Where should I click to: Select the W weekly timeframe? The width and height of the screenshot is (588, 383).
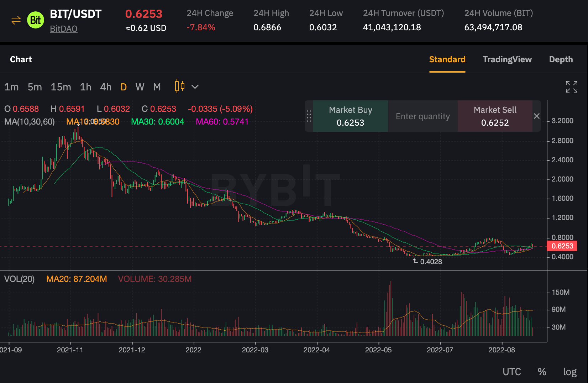(x=140, y=87)
